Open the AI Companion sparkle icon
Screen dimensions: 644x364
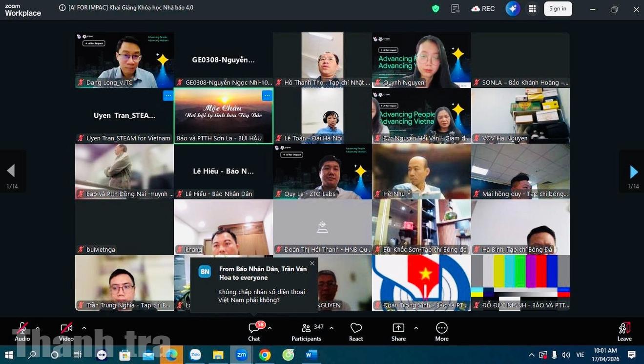pos(512,9)
